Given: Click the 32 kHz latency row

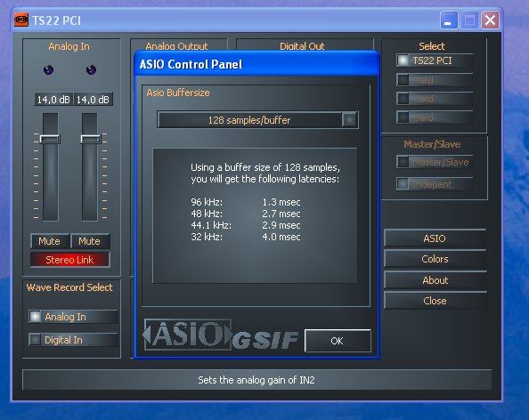Looking at the screenshot, I should [x=246, y=237].
